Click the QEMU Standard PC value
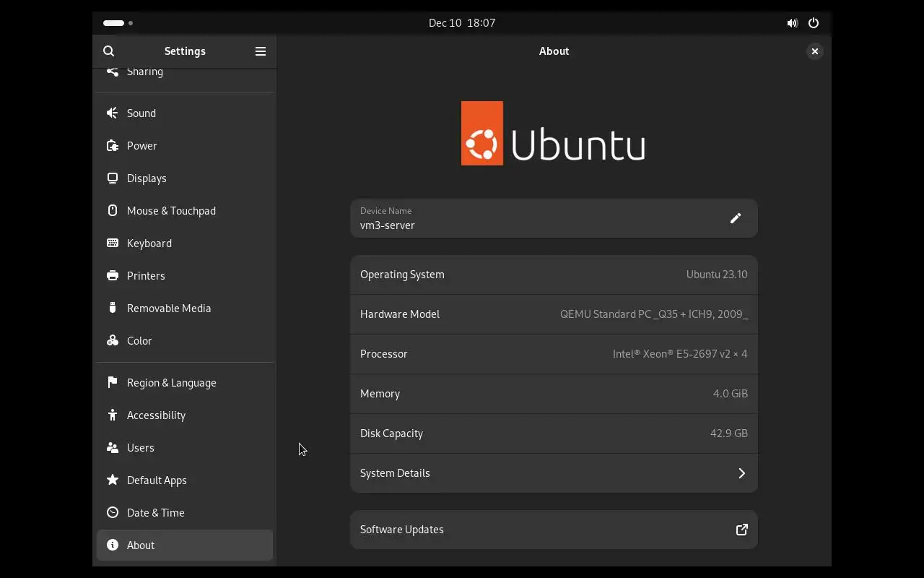Image resolution: width=924 pixels, height=578 pixels. pos(654,314)
